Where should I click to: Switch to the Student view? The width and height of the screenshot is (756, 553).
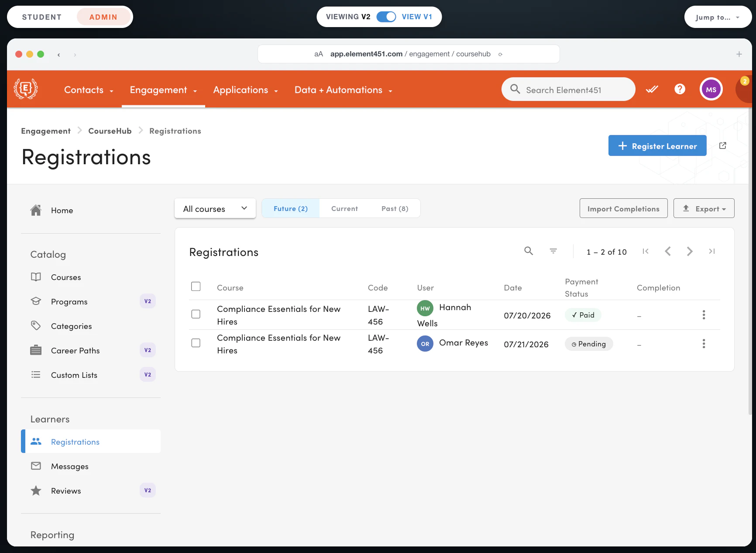pyautogui.click(x=42, y=17)
